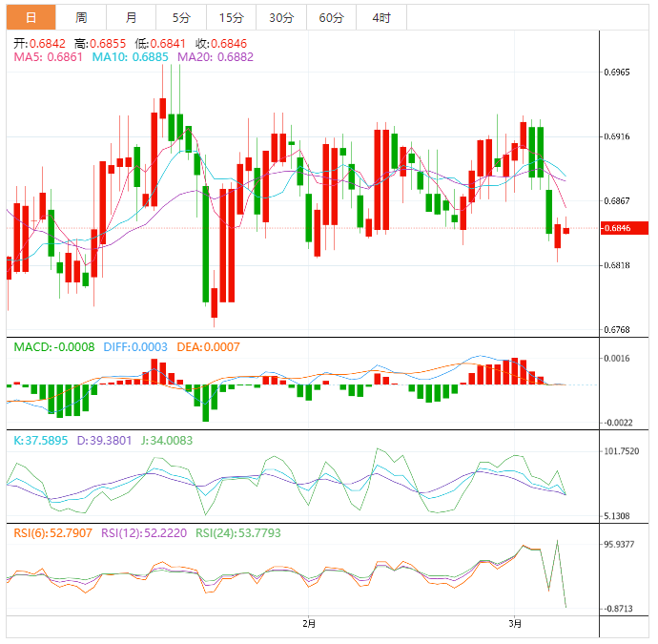Viewport: 658px width, 644px height.
Task: Click the 101.7520 KDJ axis label
Action: pyautogui.click(x=621, y=451)
